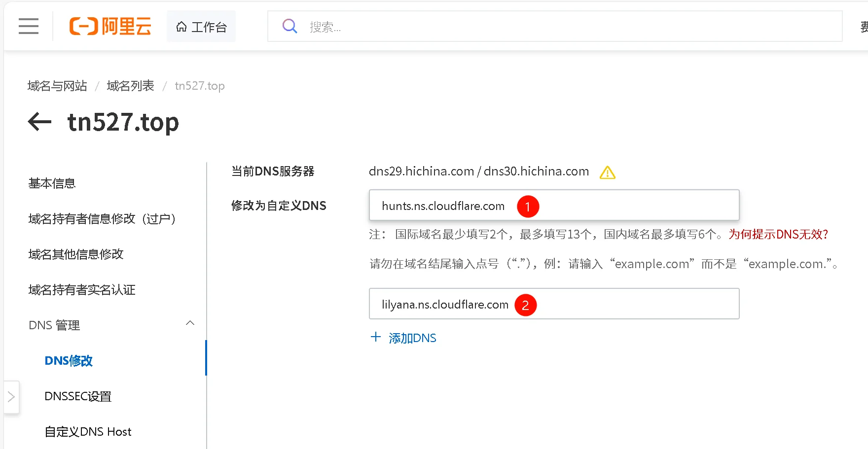Click the 添加DNS link text
The height and width of the screenshot is (449, 868).
(x=412, y=338)
